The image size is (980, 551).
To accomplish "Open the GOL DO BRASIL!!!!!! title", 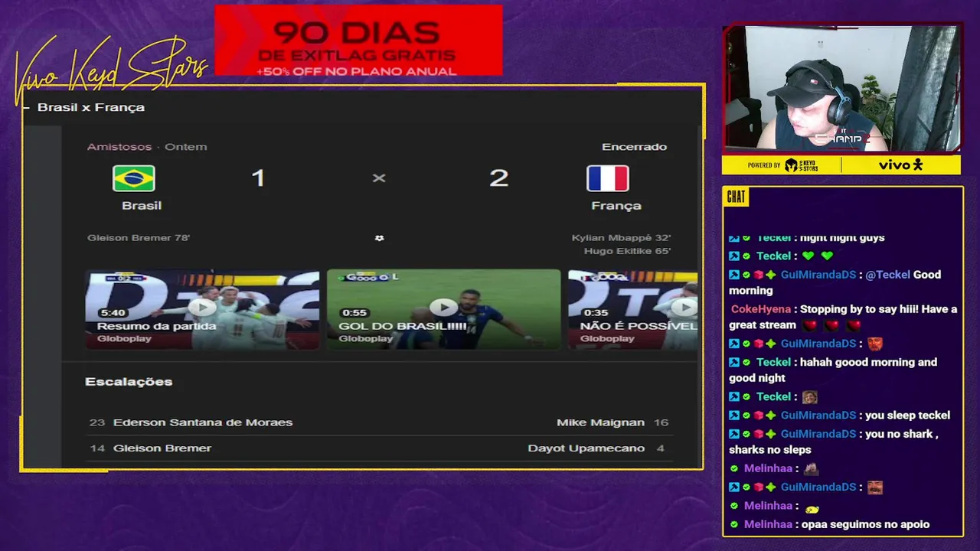I will (x=403, y=326).
